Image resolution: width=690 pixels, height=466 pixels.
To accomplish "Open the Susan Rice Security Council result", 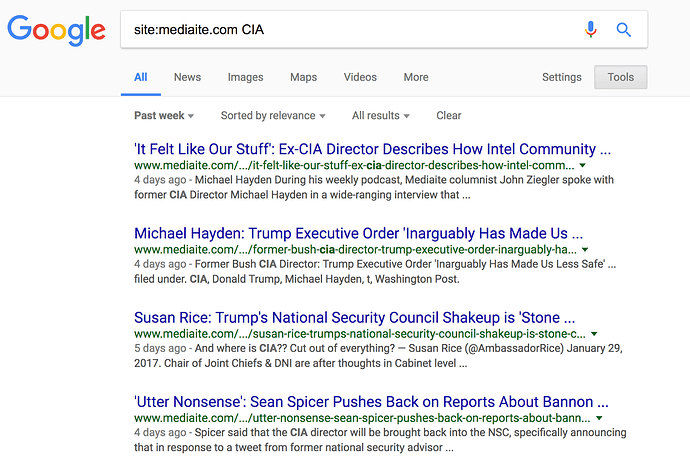I will pyautogui.click(x=354, y=318).
